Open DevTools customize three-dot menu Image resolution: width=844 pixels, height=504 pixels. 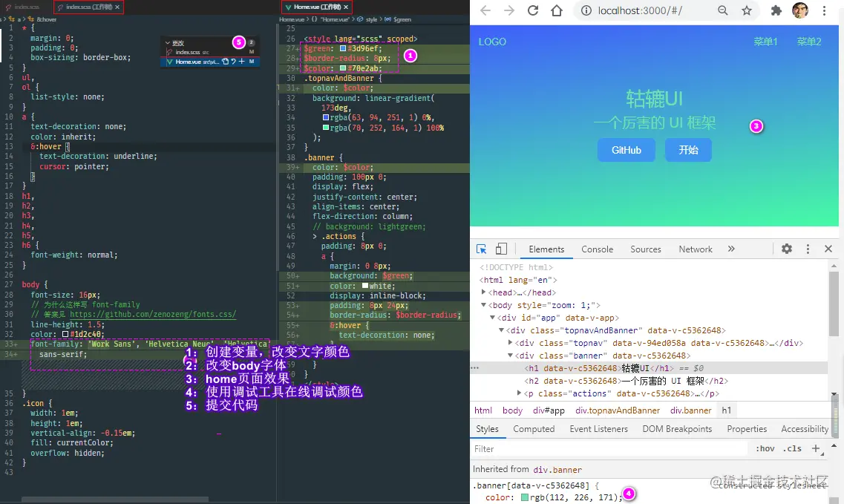808,249
